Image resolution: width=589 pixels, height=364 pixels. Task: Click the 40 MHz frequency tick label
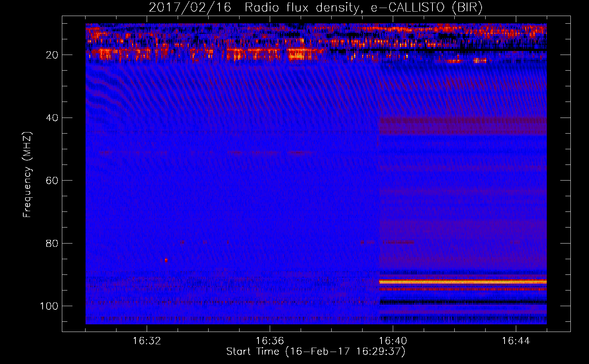tap(52, 118)
